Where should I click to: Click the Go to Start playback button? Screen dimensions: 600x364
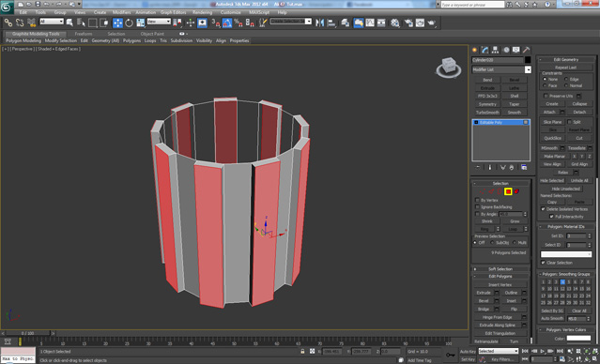[525, 351]
